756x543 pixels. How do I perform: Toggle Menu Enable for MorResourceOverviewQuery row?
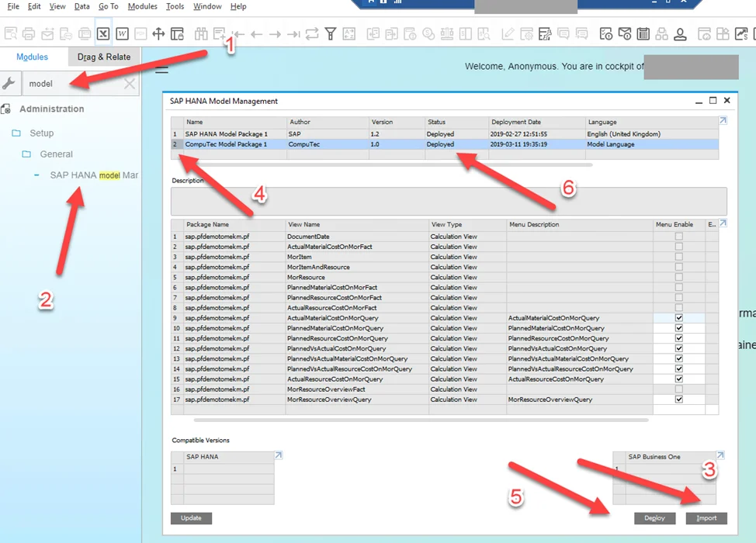coord(679,399)
